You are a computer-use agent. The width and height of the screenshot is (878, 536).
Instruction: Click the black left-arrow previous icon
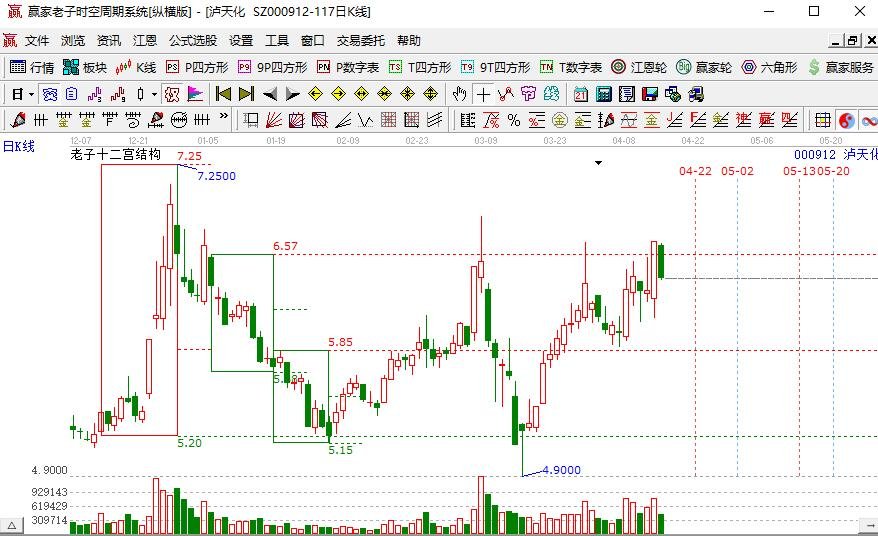[x=269, y=94]
